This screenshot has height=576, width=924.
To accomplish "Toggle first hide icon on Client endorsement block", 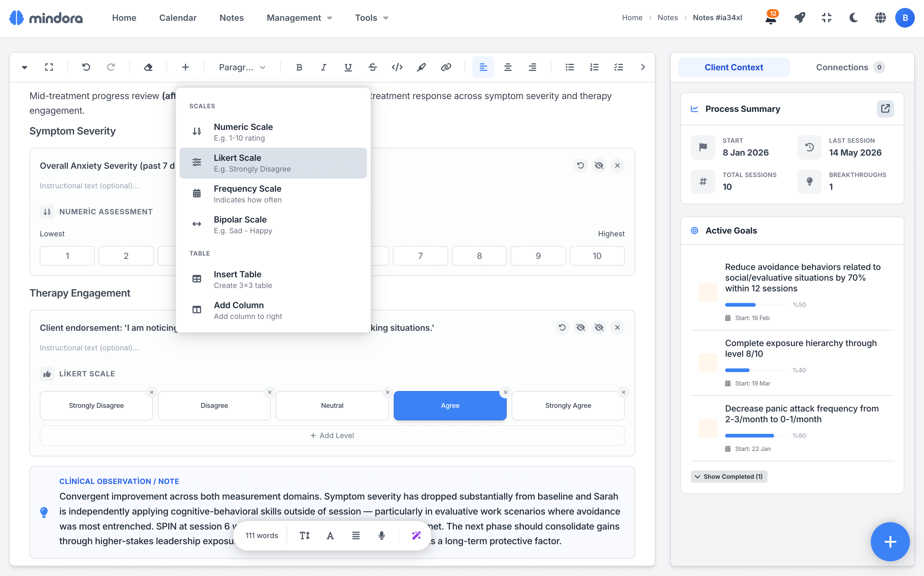I will click(580, 328).
